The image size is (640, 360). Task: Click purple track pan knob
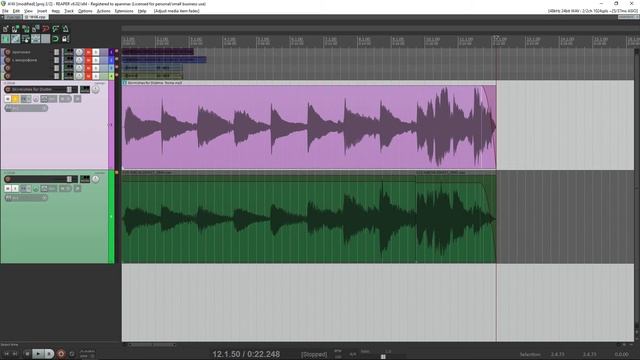point(96,89)
